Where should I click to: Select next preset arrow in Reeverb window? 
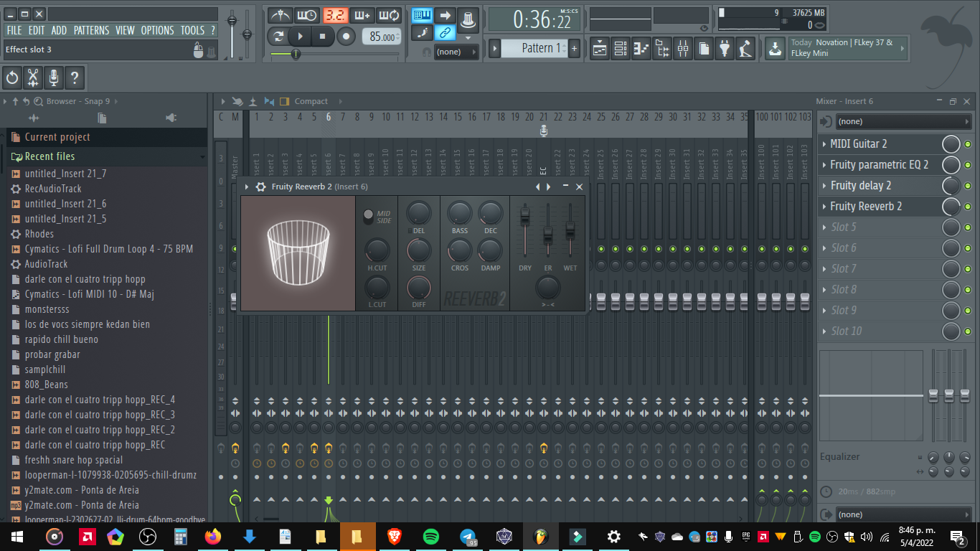[549, 187]
